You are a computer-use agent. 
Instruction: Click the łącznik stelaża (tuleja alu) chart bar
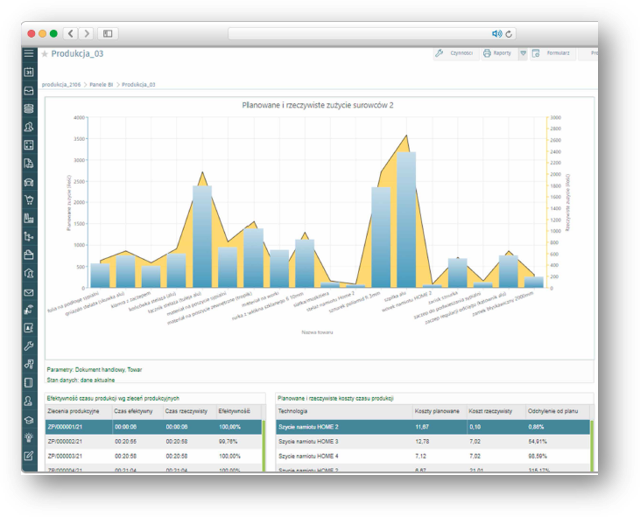(x=202, y=237)
